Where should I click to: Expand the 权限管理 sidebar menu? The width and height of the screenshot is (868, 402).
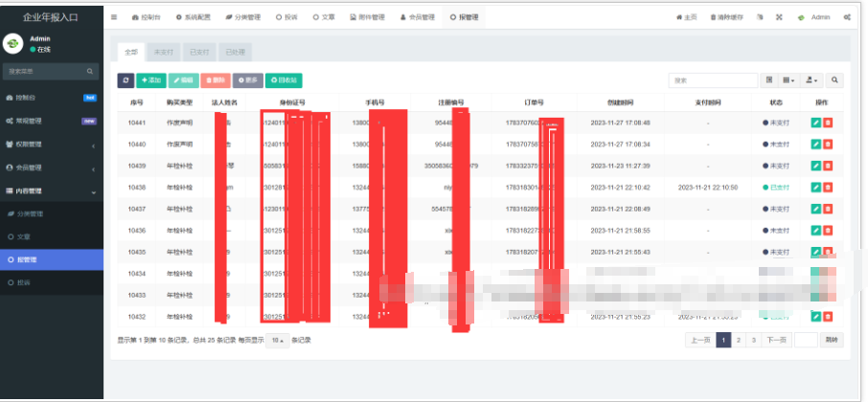[51, 145]
